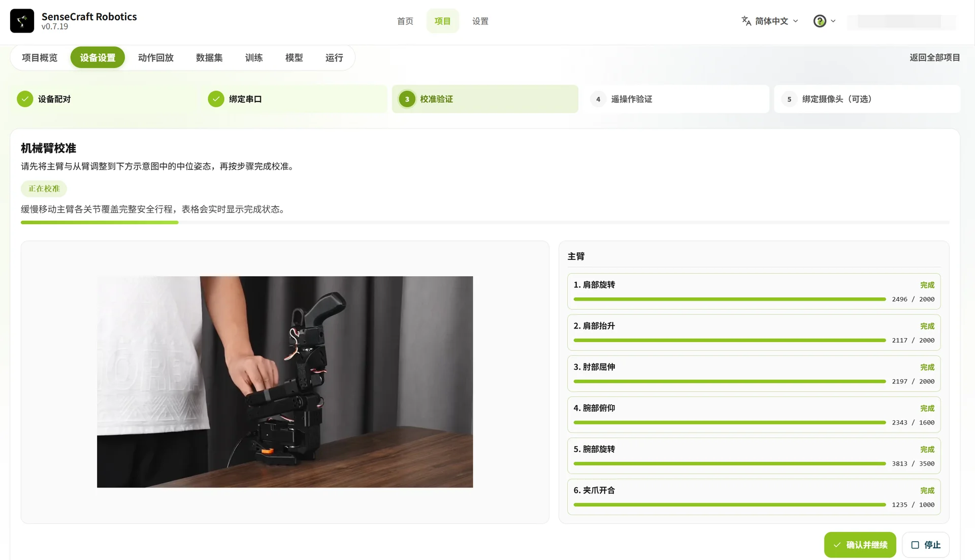The image size is (975, 560).
Task: Open the 数据集 tab
Action: (x=209, y=57)
